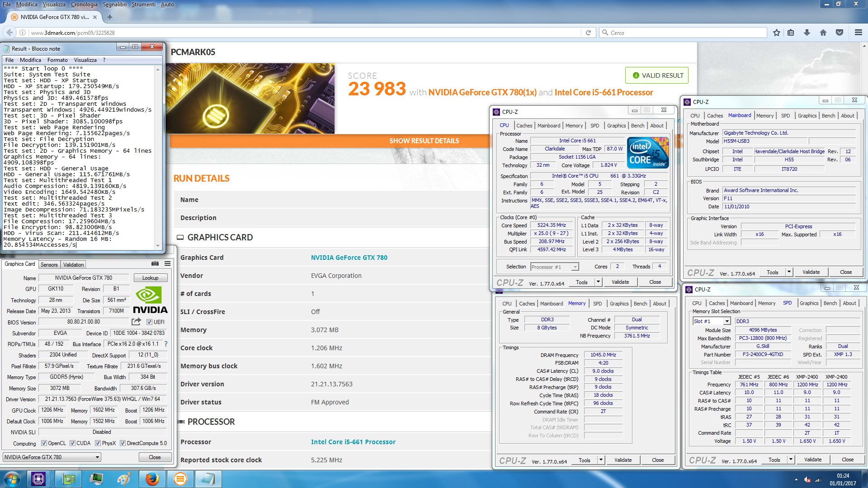Toggle the DirectCompute 5.0 checkbox
868x488 pixels.
coord(123,443)
